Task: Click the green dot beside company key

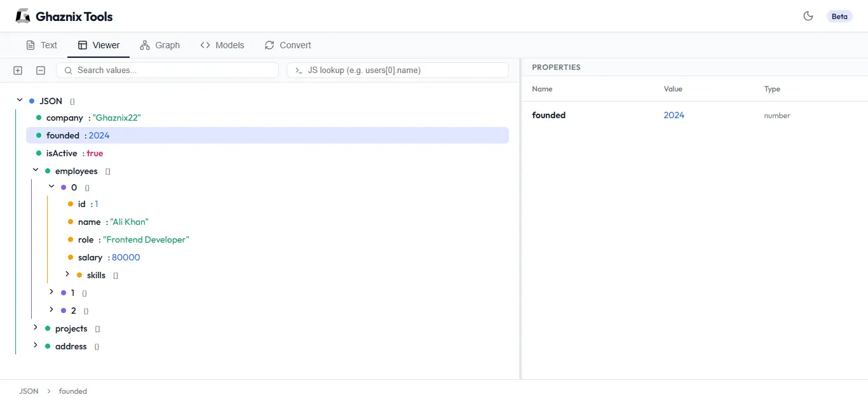Action: tap(38, 117)
